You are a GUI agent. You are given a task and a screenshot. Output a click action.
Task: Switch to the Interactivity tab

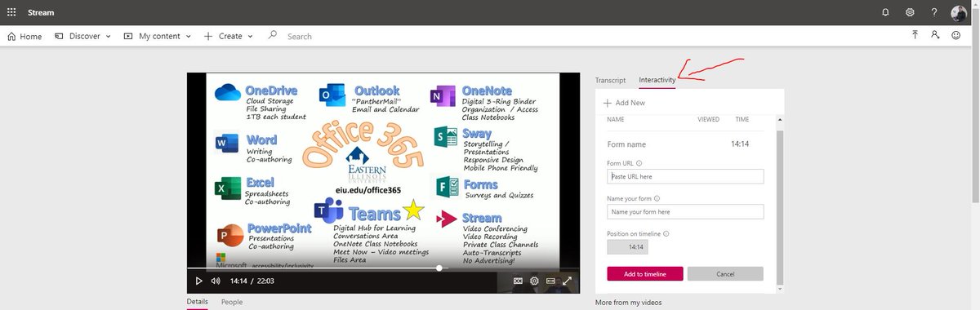click(x=657, y=80)
